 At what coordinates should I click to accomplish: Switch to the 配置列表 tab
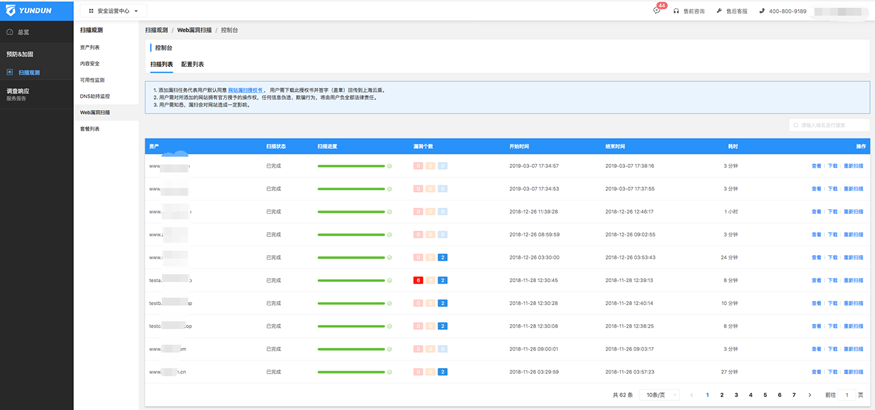click(192, 64)
